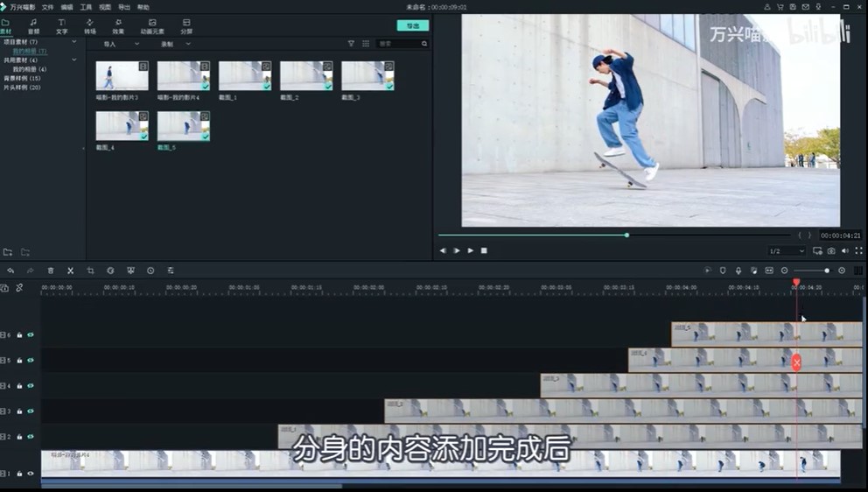Image resolution: width=868 pixels, height=492 pixels.
Task: Open the duration clock icon
Action: click(150, 271)
